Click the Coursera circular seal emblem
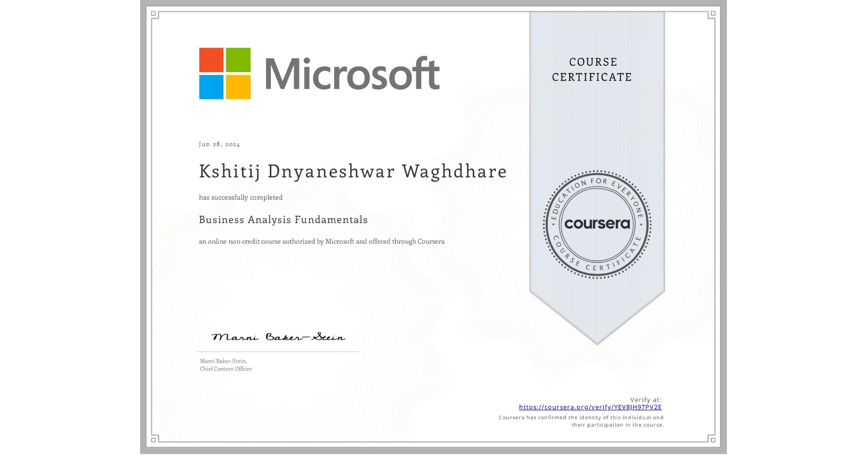The height and width of the screenshot is (455, 868). click(597, 225)
